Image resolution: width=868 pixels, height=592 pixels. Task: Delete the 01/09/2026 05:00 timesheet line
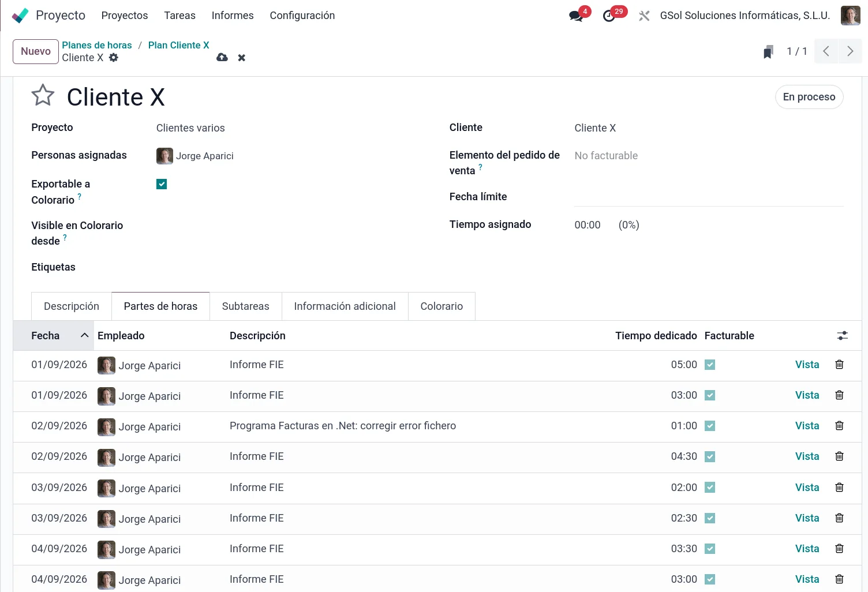(x=840, y=365)
